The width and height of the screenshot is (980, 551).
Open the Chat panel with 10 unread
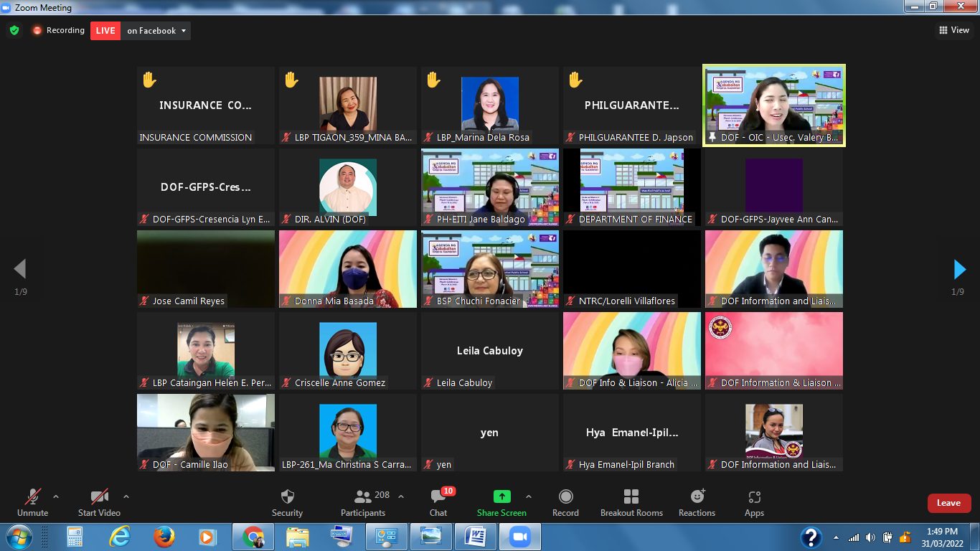pos(438,496)
